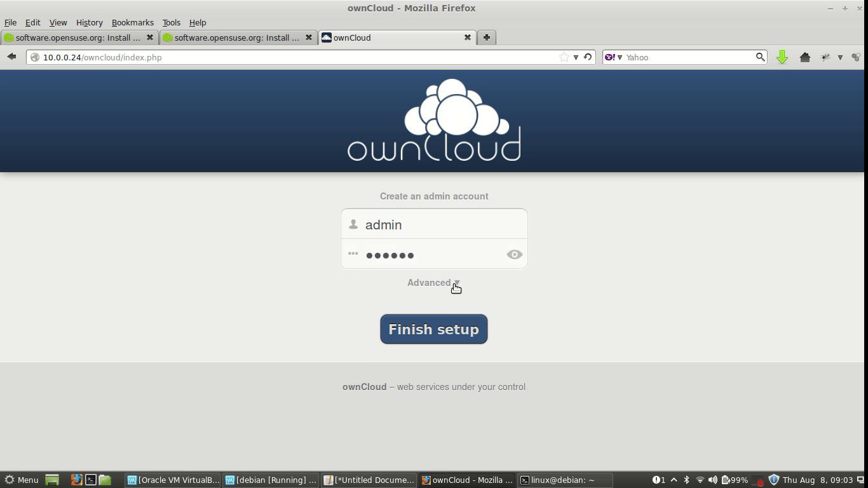The height and width of the screenshot is (488, 868).
Task: Click the ownCloud cloud logo
Action: [434, 120]
